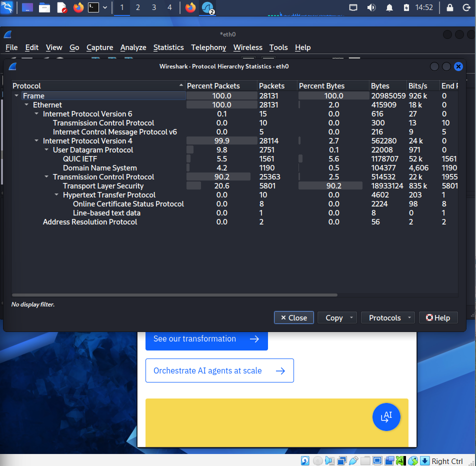The image size is (476, 466).
Task: Lock the screen with the padlock icon
Action: 450,7
